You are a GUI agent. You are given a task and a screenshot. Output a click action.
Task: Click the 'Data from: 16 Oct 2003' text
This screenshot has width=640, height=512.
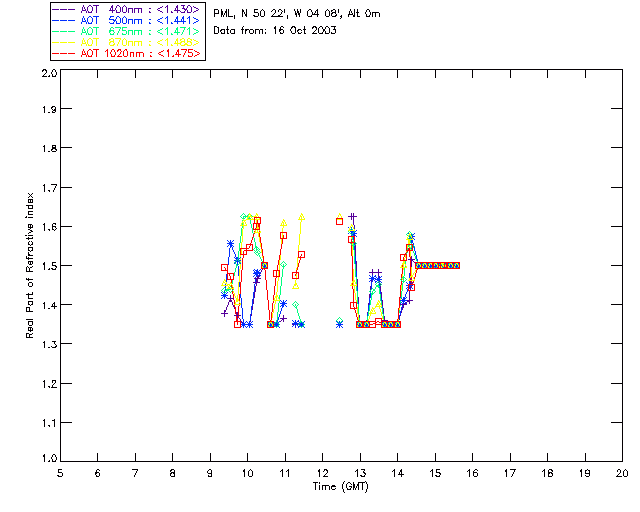(x=275, y=31)
